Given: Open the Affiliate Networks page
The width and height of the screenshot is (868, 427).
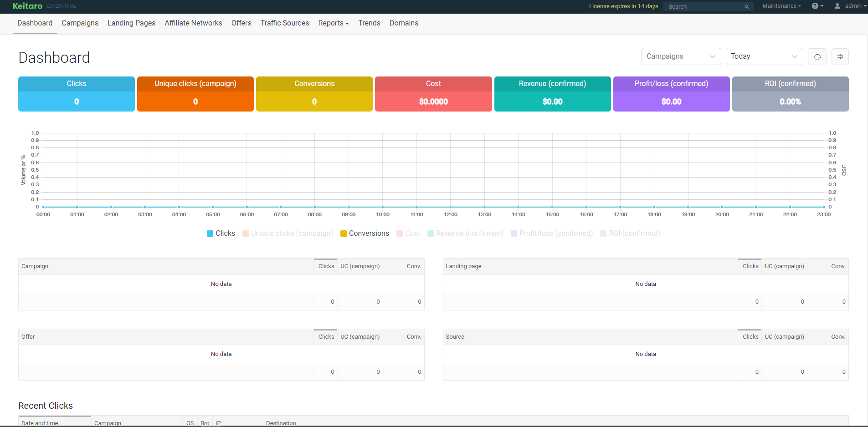Looking at the screenshot, I should [x=193, y=23].
